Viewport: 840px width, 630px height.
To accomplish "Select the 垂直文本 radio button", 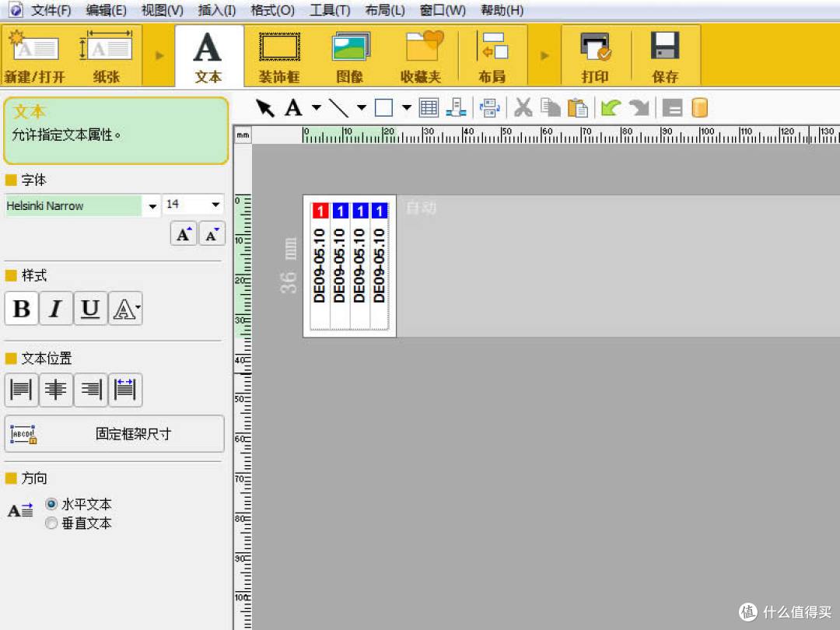I will point(51,523).
